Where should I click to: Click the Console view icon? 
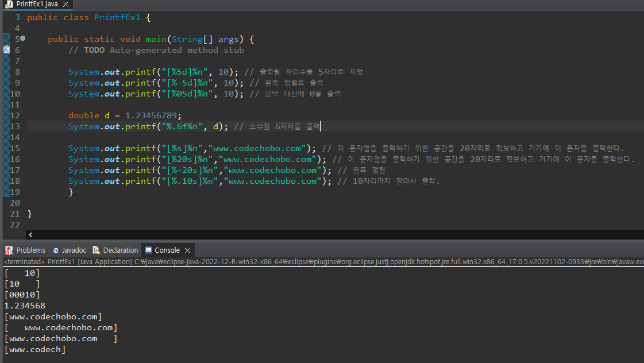[x=147, y=250]
